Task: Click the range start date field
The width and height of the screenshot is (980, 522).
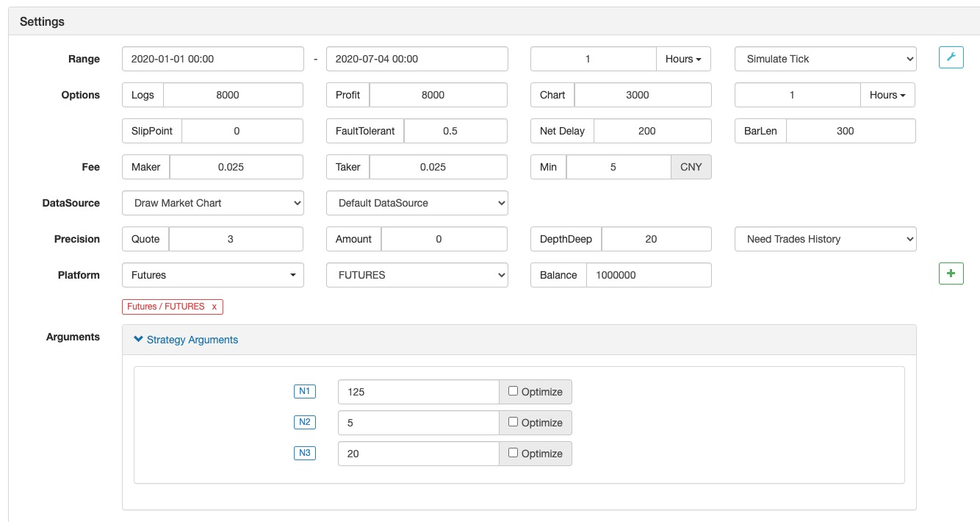Action: pyautogui.click(x=212, y=59)
